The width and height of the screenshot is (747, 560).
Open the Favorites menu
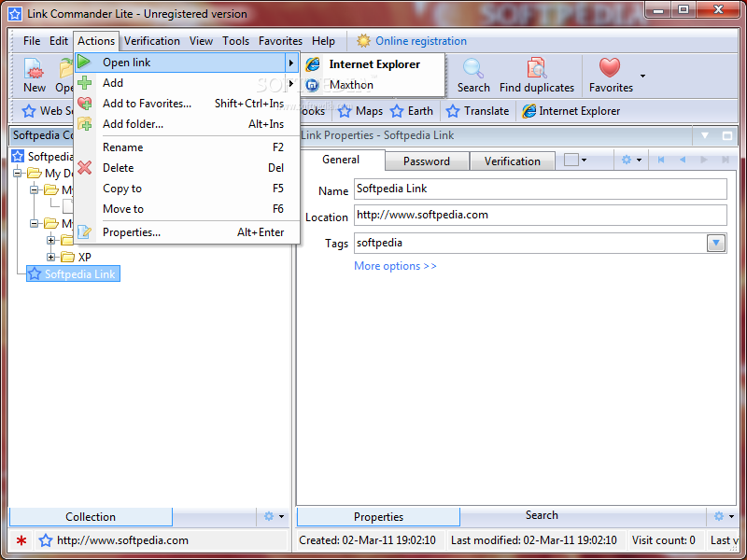pos(281,41)
